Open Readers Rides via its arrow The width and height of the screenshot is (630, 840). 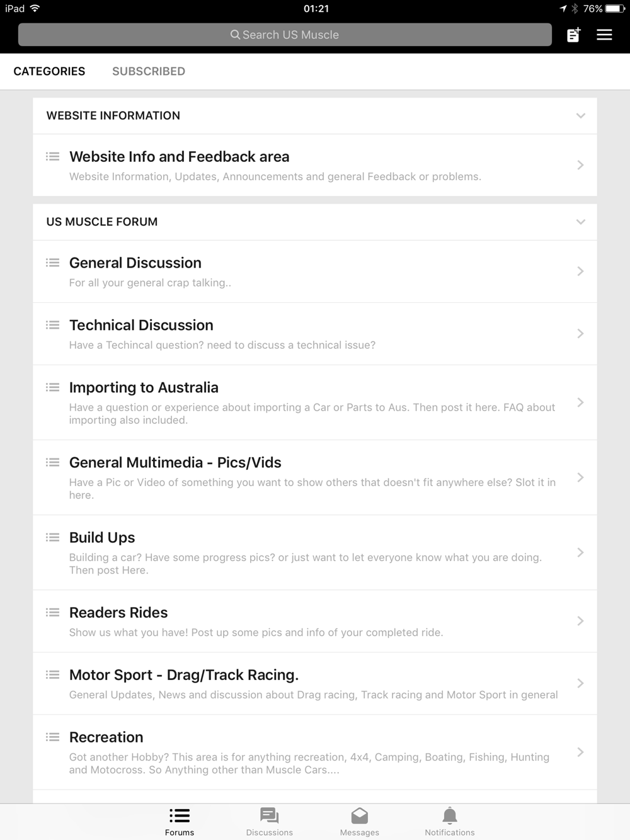tap(580, 621)
